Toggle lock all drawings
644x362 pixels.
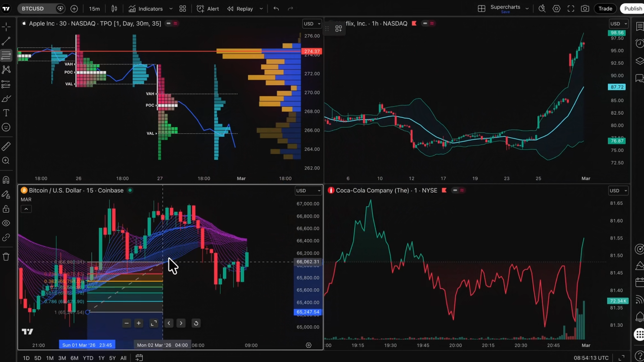click(6, 209)
